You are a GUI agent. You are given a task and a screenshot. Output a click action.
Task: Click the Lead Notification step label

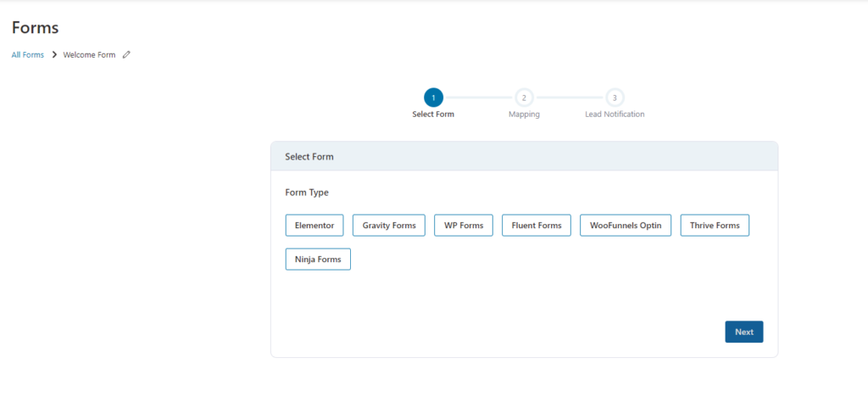(615, 115)
